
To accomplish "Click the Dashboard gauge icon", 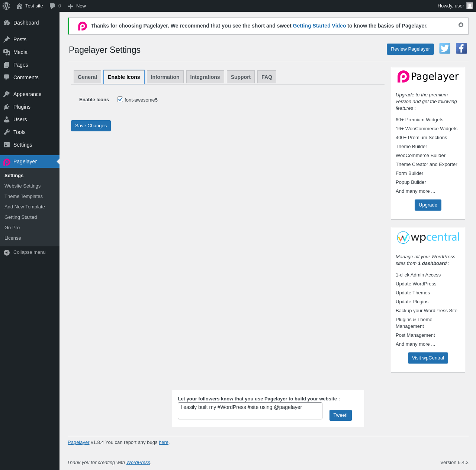I will click(x=7, y=23).
